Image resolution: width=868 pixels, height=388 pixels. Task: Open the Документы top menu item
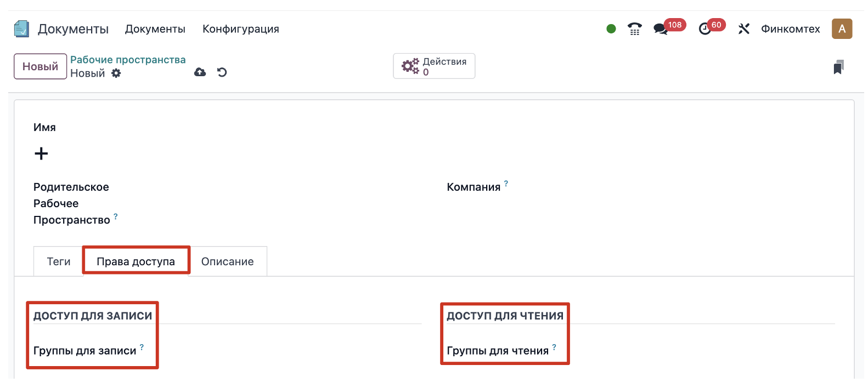(155, 29)
